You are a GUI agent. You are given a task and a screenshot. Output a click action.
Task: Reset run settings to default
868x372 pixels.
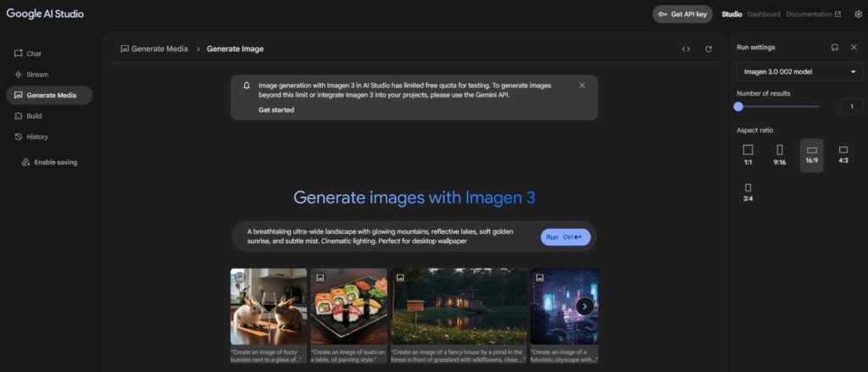click(x=835, y=47)
